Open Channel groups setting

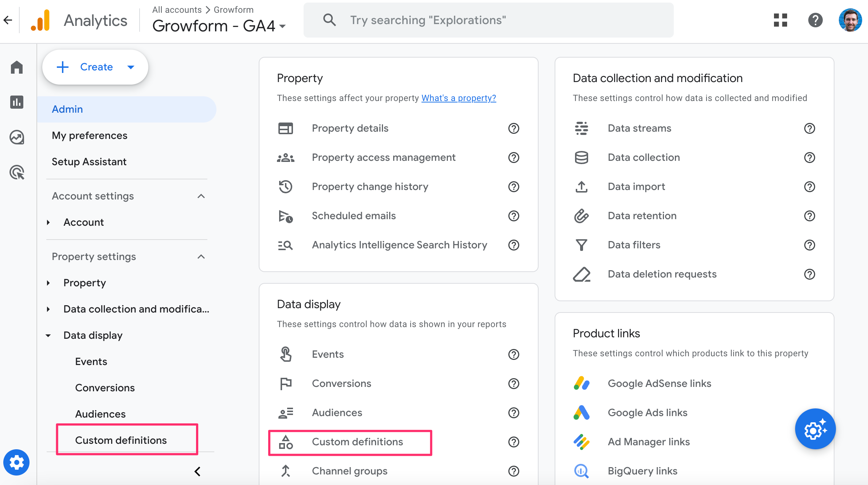350,471
